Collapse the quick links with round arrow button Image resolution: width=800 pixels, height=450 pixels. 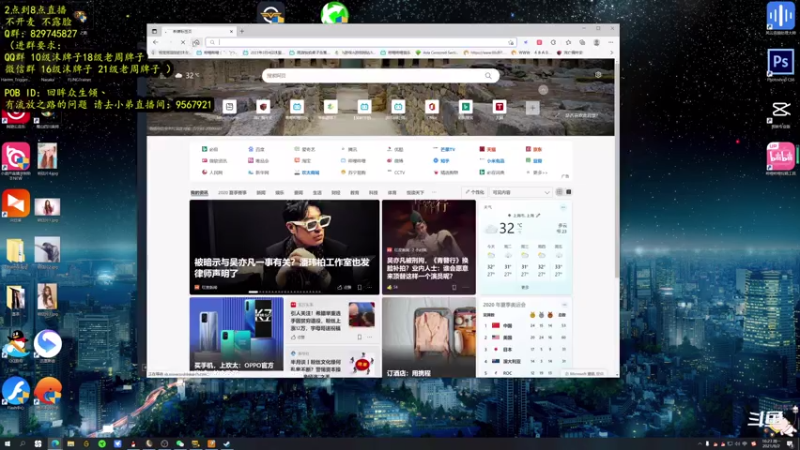pyautogui.click(x=543, y=90)
